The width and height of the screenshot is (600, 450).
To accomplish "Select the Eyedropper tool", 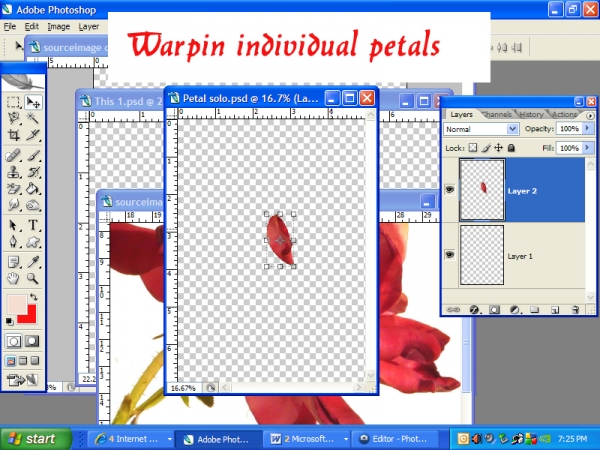I will click(33, 262).
